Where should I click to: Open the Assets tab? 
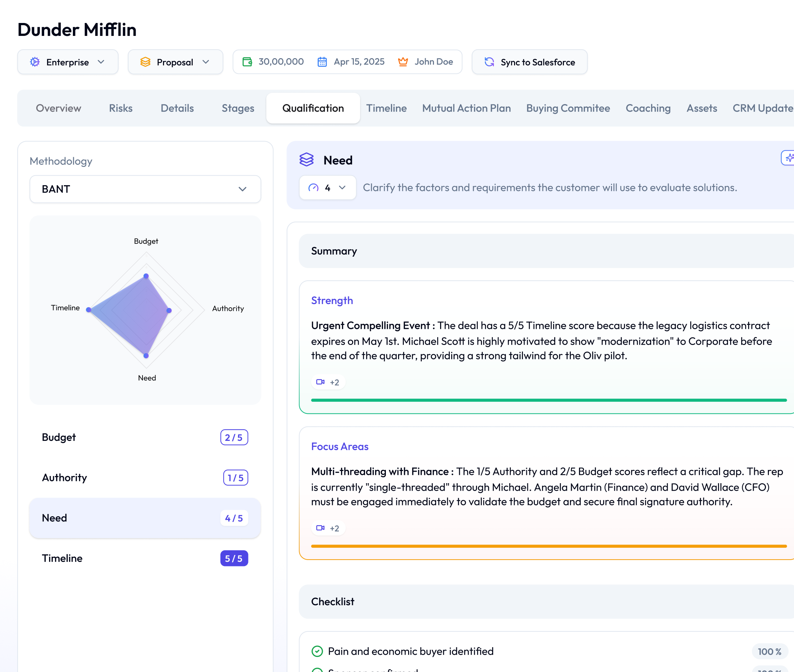702,108
